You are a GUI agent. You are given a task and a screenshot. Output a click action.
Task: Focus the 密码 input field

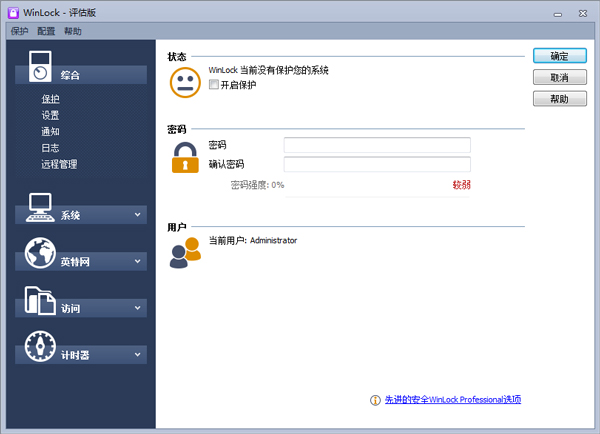(x=377, y=145)
